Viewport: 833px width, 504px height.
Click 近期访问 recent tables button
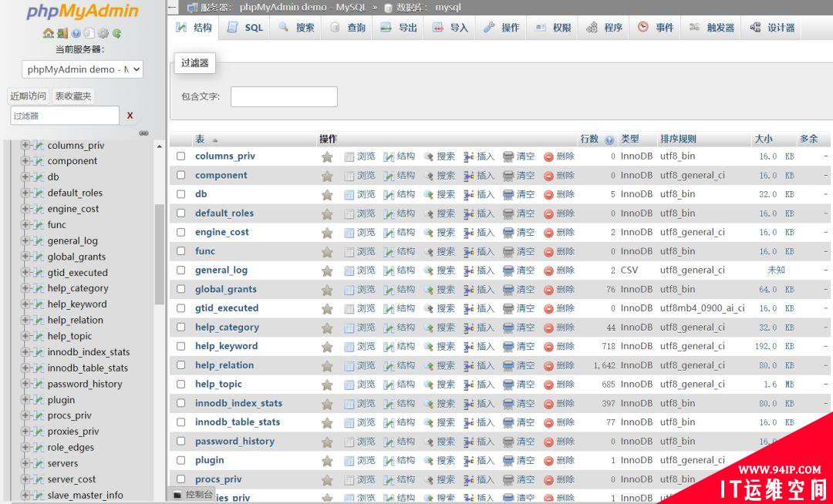tap(29, 96)
